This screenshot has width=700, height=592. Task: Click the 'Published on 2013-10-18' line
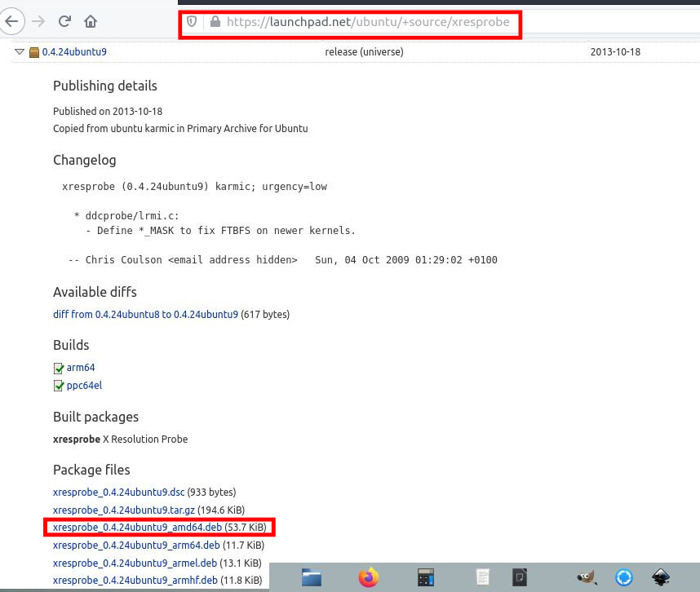click(x=108, y=111)
